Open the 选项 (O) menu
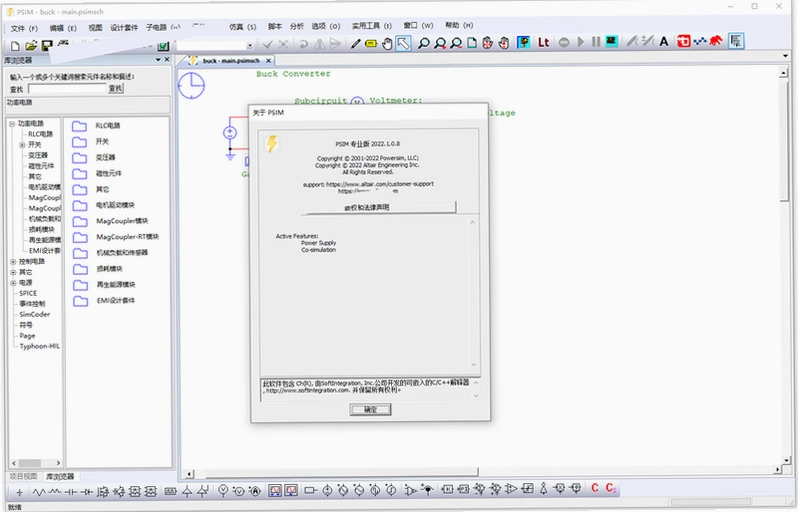Viewport: 798px width, 512px height. 326,26
